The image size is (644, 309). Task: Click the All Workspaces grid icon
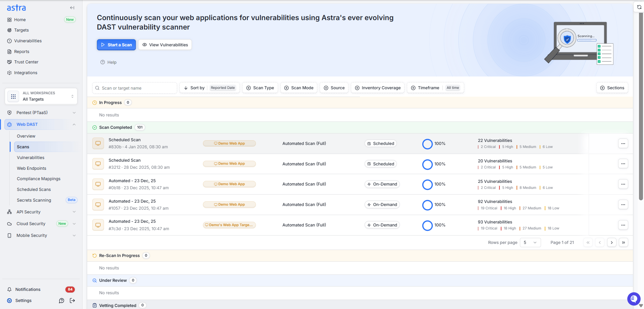tap(13, 97)
